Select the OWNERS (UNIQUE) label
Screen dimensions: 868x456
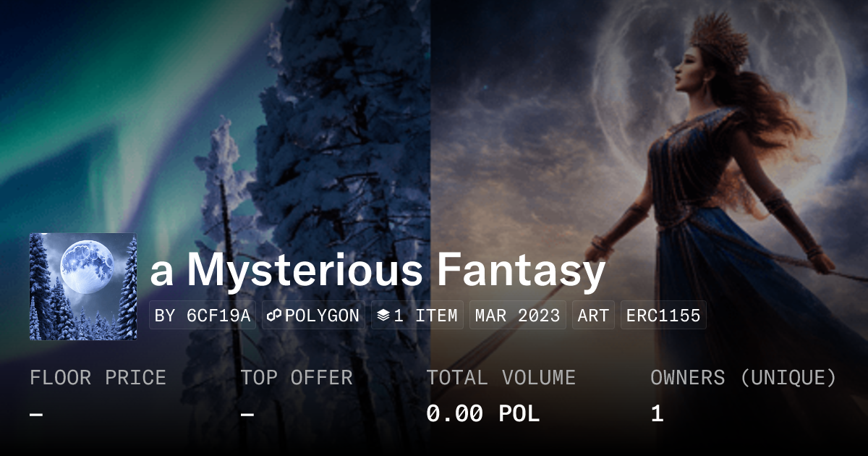click(744, 377)
